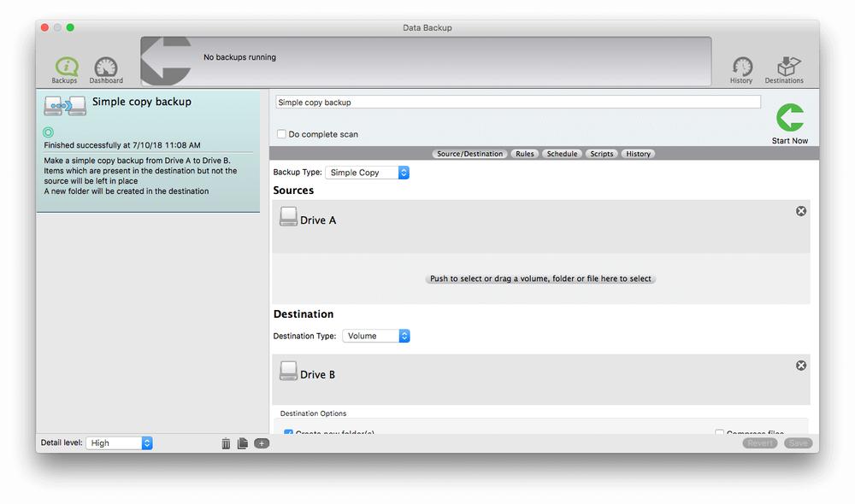Select the Drive B destination disk icon
This screenshot has width=855, height=504.
[x=288, y=372]
